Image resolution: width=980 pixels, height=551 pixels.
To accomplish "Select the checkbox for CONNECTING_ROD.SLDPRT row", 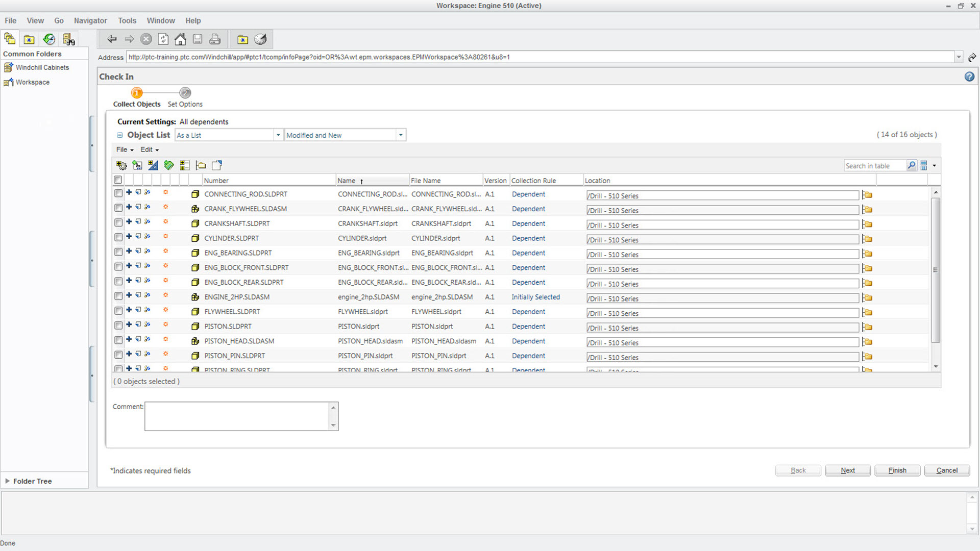I will click(118, 194).
